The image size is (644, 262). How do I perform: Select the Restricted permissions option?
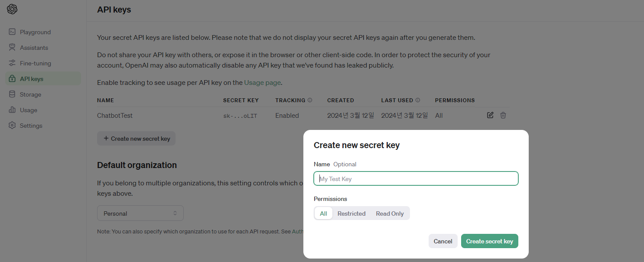pos(351,213)
